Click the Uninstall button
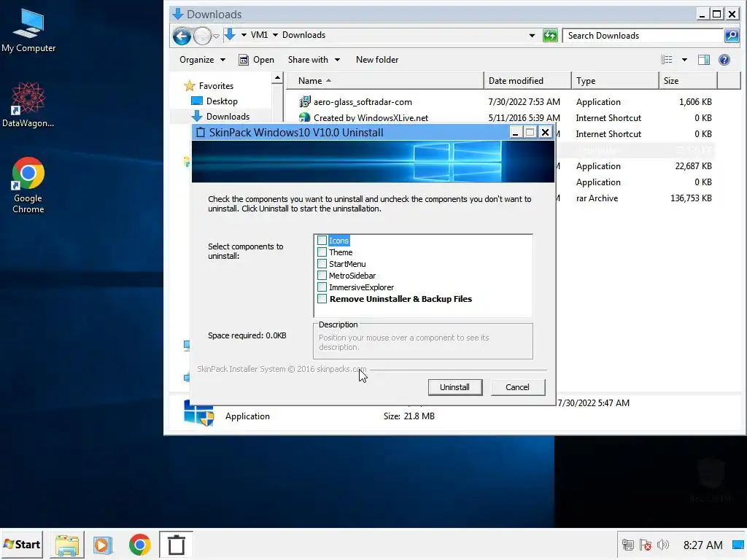 pyautogui.click(x=454, y=387)
